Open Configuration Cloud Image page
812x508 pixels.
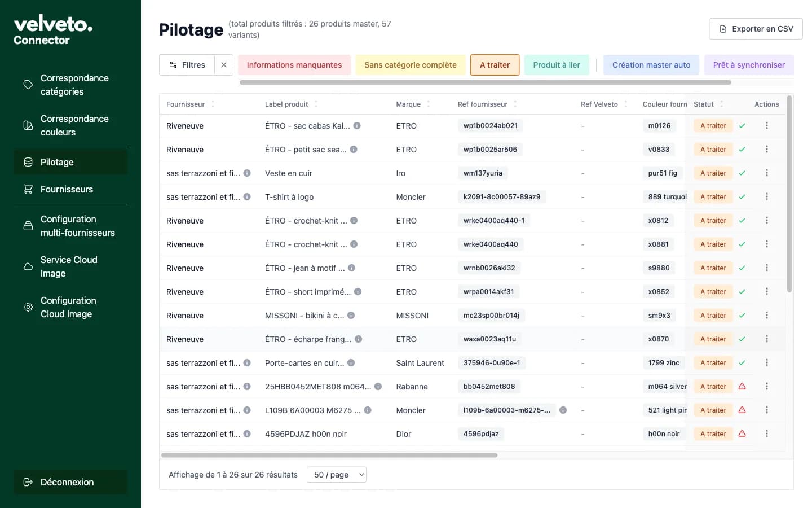coord(70,307)
